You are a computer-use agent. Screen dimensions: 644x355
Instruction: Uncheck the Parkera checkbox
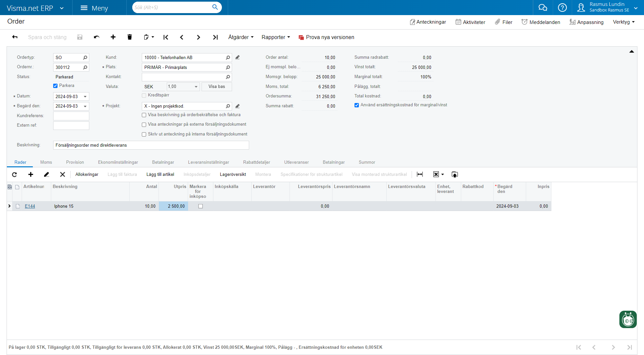pyautogui.click(x=55, y=86)
